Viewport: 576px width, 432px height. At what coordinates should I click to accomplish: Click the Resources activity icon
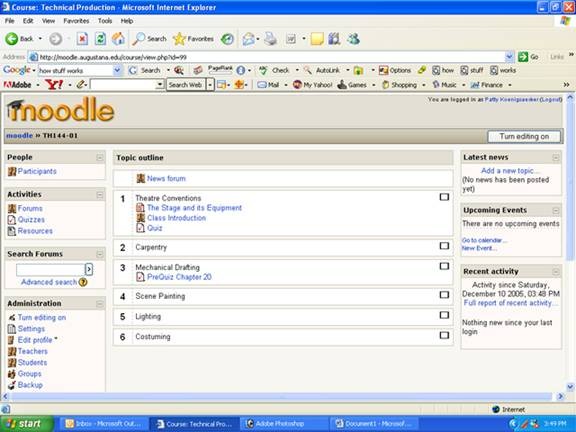12,231
